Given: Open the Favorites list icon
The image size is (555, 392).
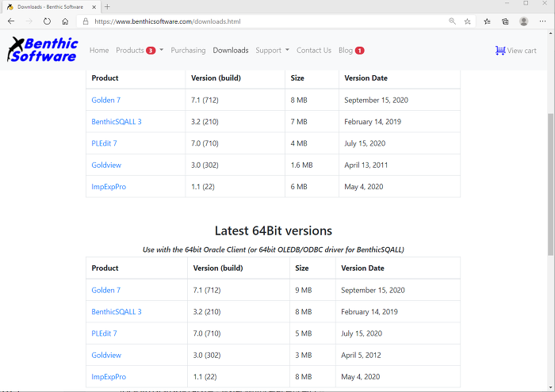Looking at the screenshot, I should [x=487, y=21].
